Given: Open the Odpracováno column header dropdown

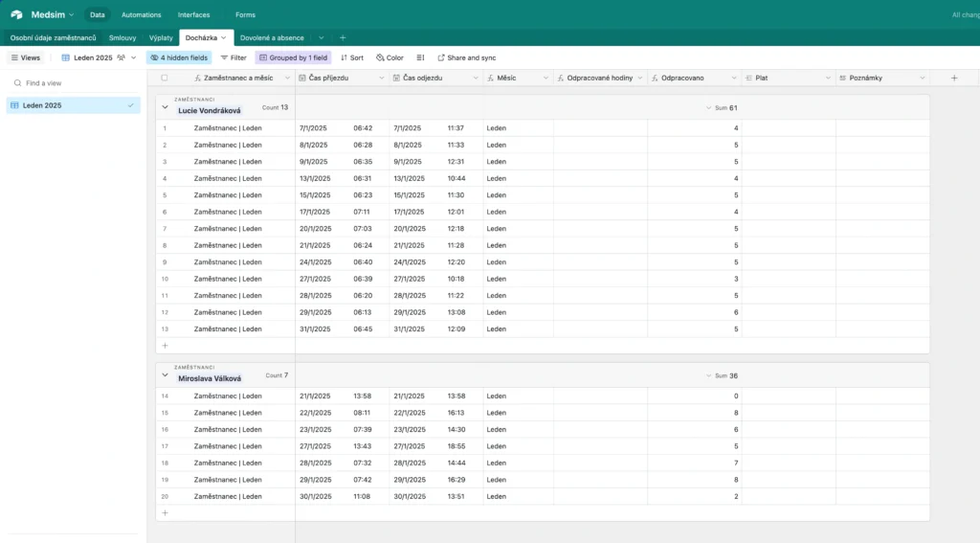Looking at the screenshot, I should pos(734,78).
